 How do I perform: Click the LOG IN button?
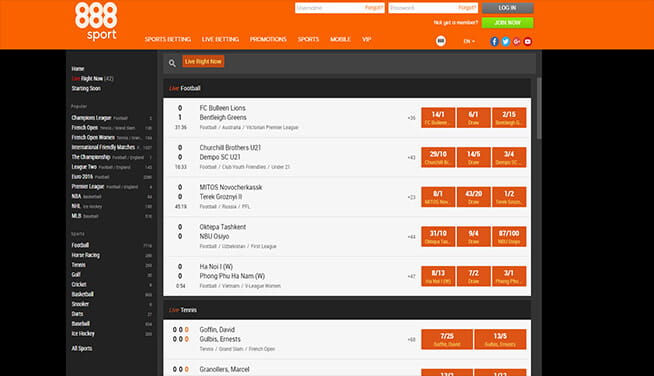tap(508, 8)
